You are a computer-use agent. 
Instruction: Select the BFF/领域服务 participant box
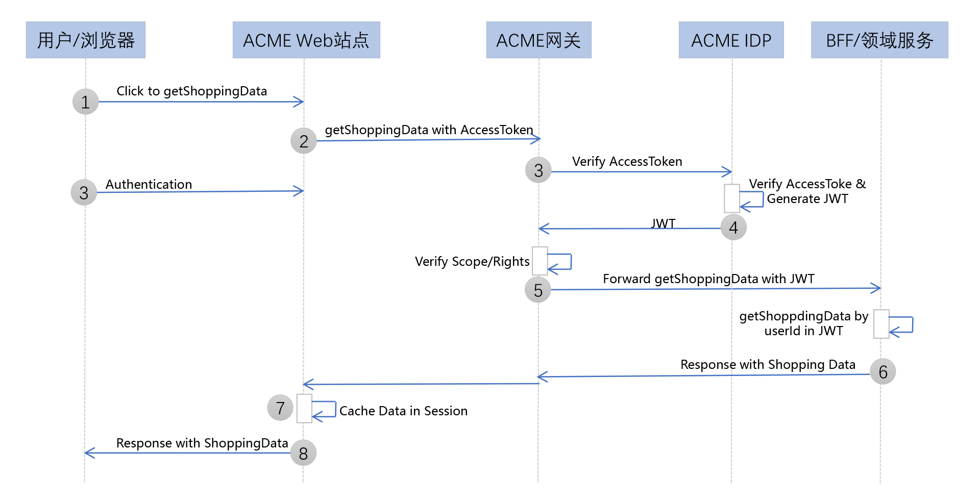(x=879, y=40)
